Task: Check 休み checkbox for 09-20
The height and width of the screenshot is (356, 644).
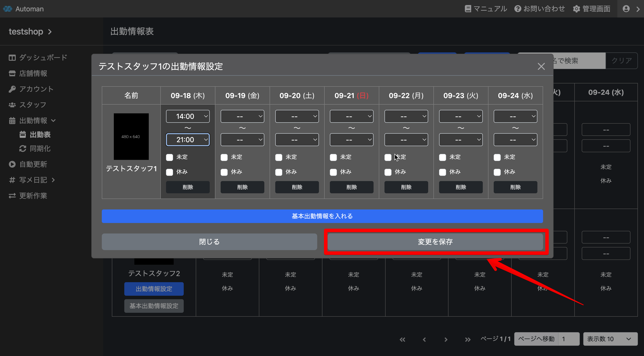Action: 279,172
